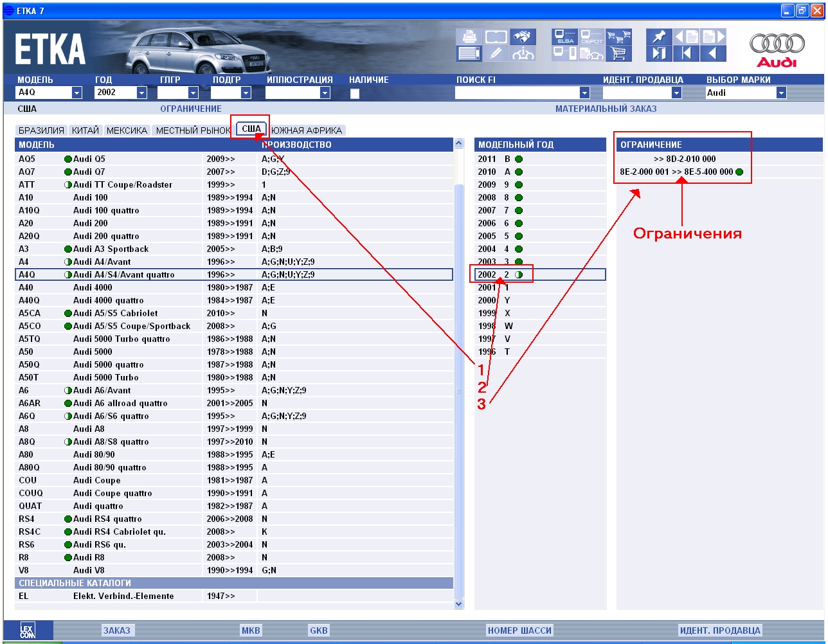This screenshot has width=828, height=644.
Task: Switch to the МЕСТНЫЙ РЫНОК tab
Action: [193, 130]
